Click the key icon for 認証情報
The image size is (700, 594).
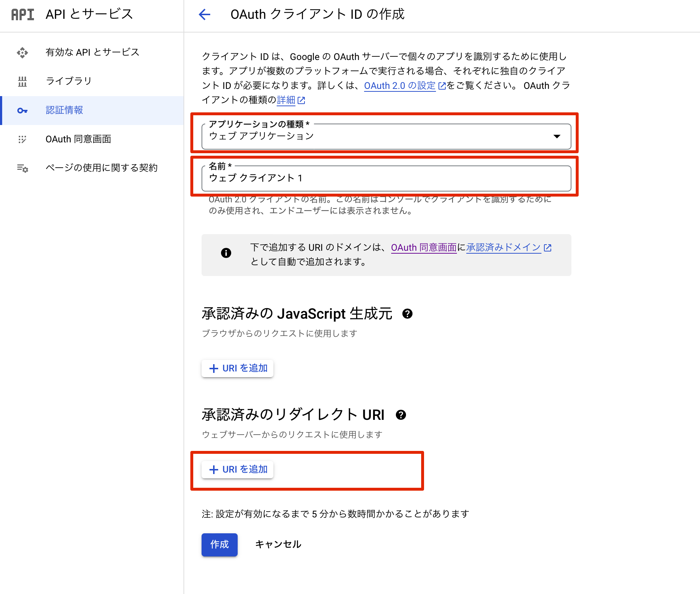tap(22, 111)
